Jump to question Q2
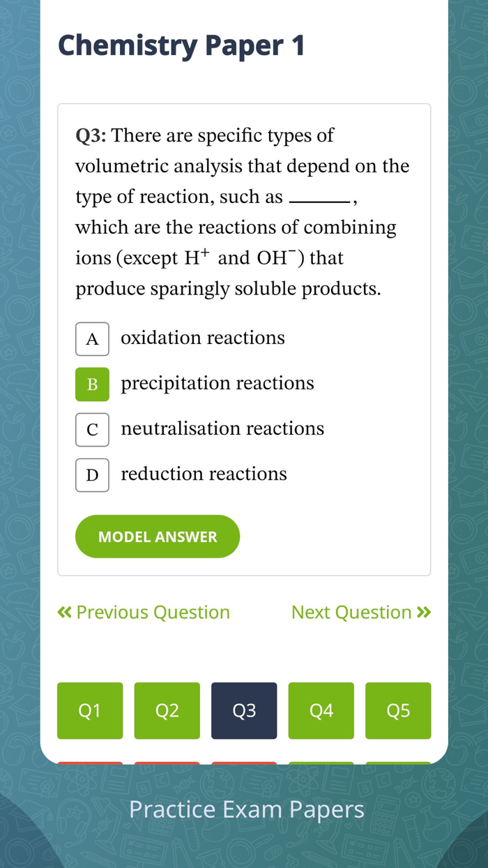This screenshot has width=488, height=868. [167, 710]
